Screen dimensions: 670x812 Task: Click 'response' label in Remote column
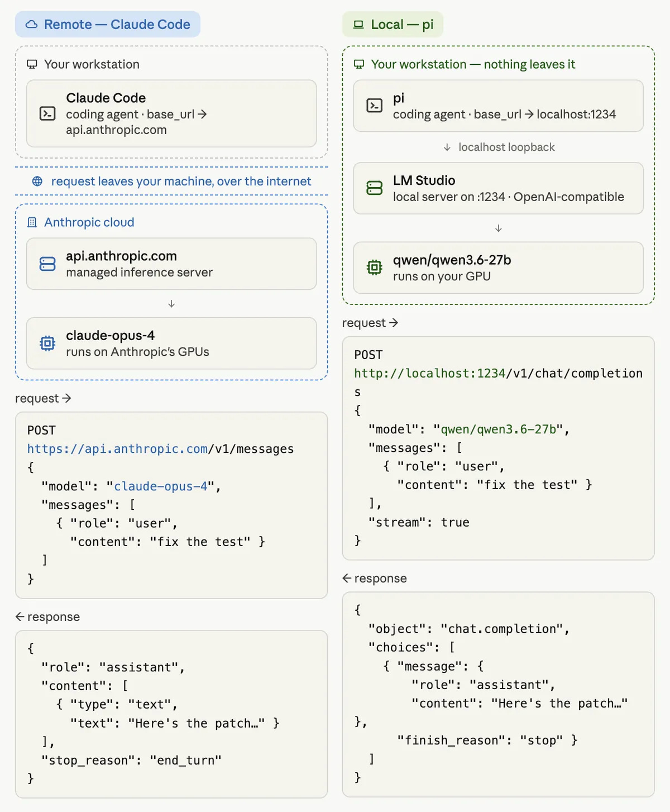[47, 617]
